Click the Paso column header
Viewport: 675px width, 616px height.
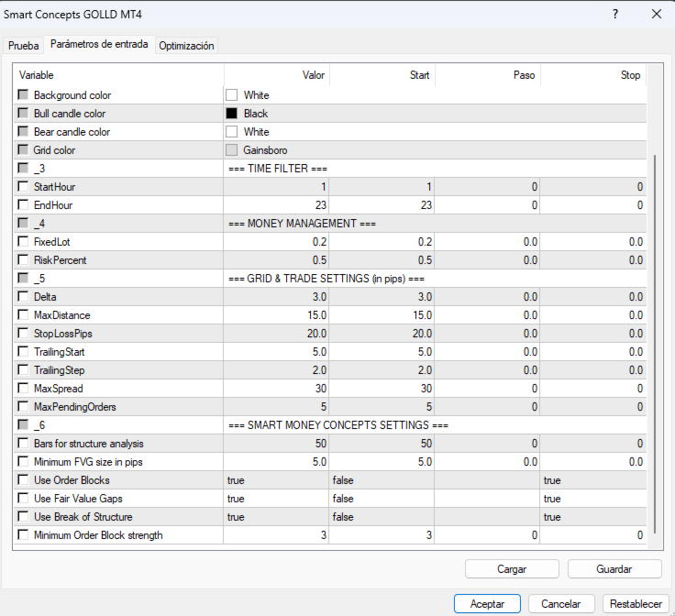487,75
